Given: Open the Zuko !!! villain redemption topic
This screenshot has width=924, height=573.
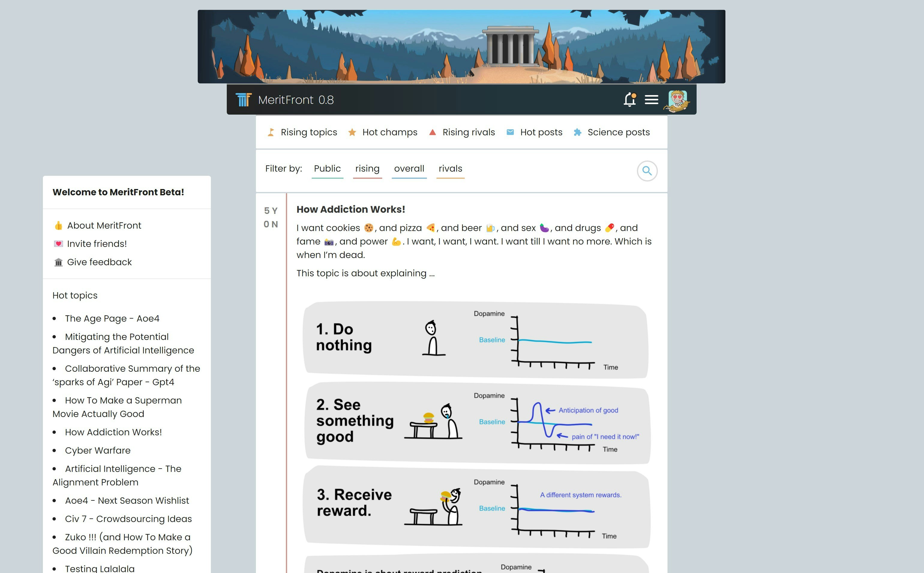Looking at the screenshot, I should [x=122, y=544].
